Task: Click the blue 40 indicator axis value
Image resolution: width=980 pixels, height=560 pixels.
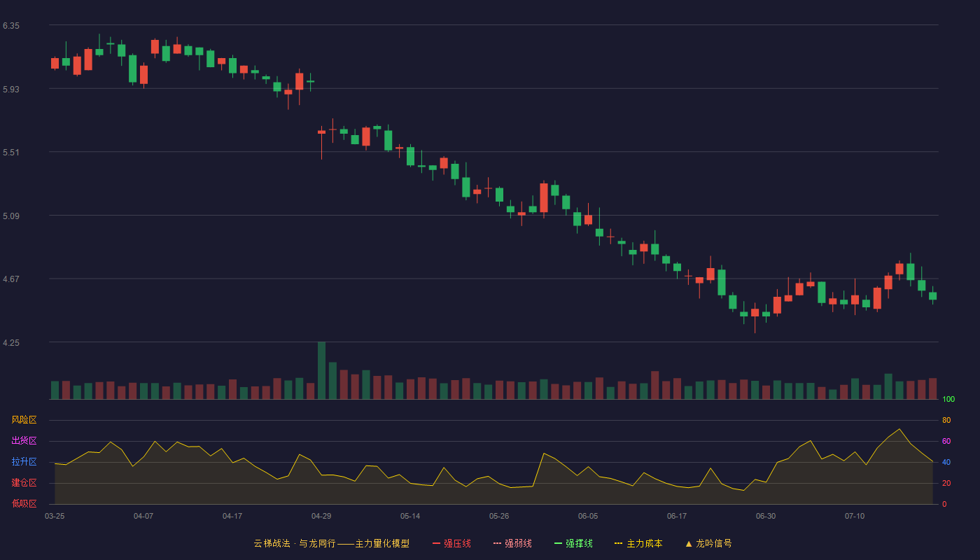Action: click(x=946, y=463)
